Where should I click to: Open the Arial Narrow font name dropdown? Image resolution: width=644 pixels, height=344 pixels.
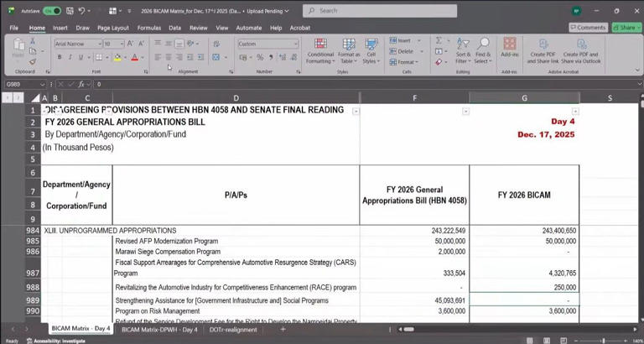pos(100,44)
